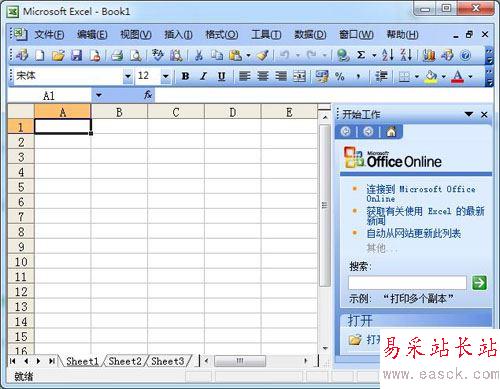Screen dimensions: 500x389
Task: Sort descending with the Z-A icon
Action: tap(406, 55)
